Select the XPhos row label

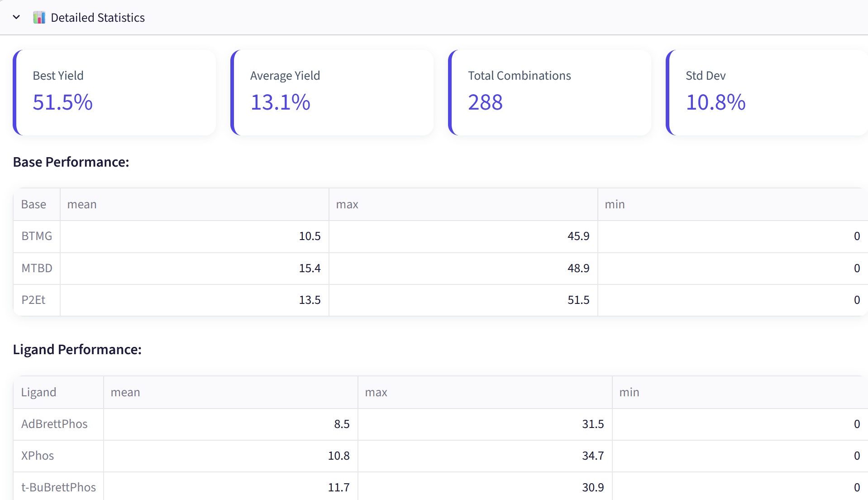[x=38, y=456]
